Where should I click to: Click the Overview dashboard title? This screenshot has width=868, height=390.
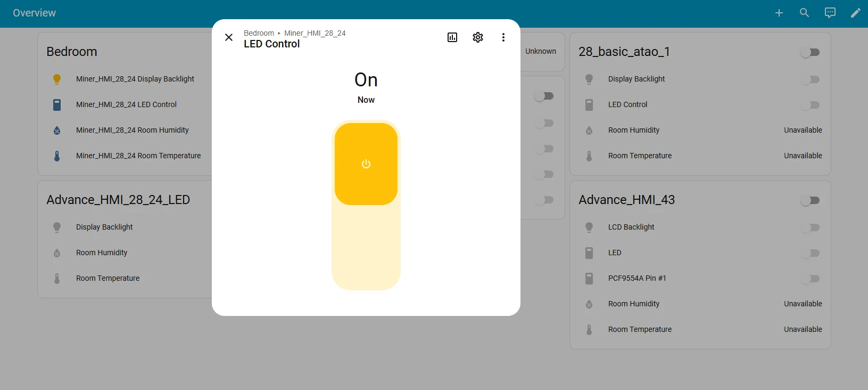click(x=35, y=13)
